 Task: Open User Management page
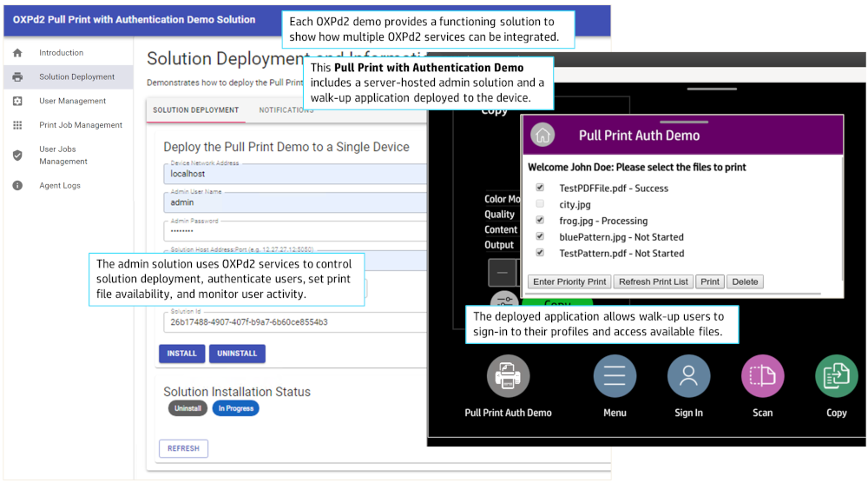[73, 101]
